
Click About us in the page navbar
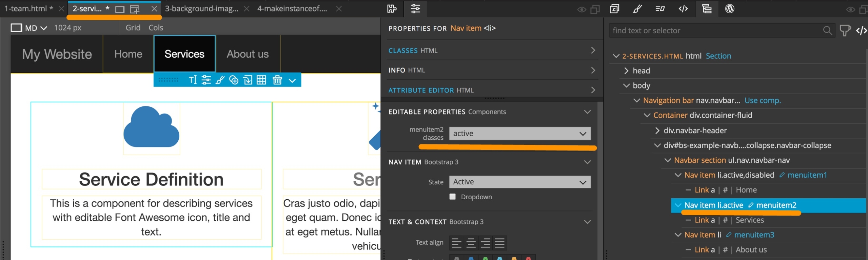(x=248, y=54)
